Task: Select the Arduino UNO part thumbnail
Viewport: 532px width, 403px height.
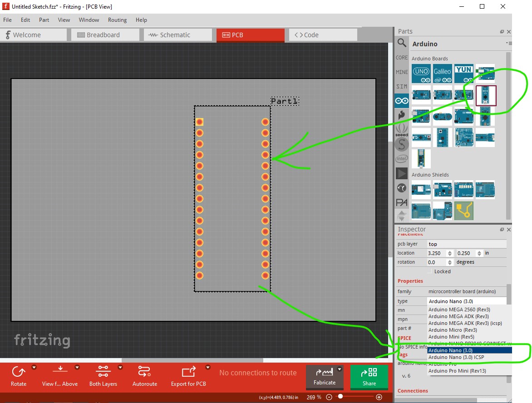Action: click(421, 74)
